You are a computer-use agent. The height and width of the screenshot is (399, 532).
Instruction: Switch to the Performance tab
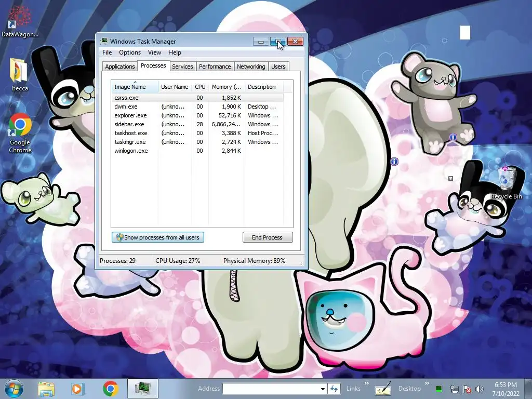coord(215,66)
